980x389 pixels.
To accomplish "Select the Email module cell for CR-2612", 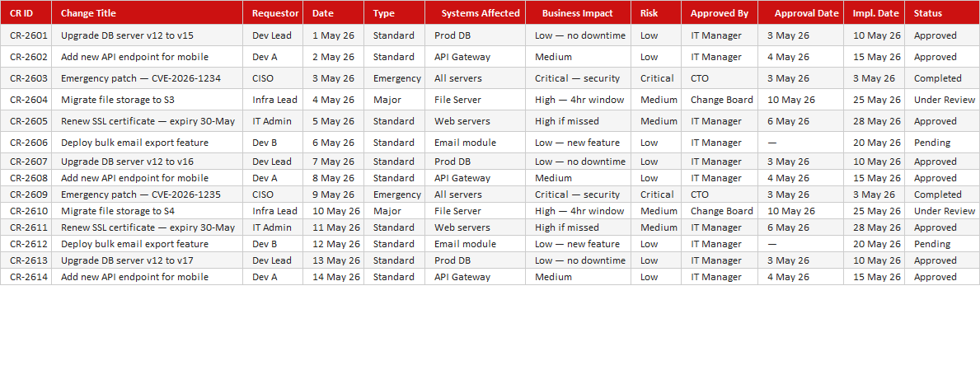I will click(x=475, y=244).
